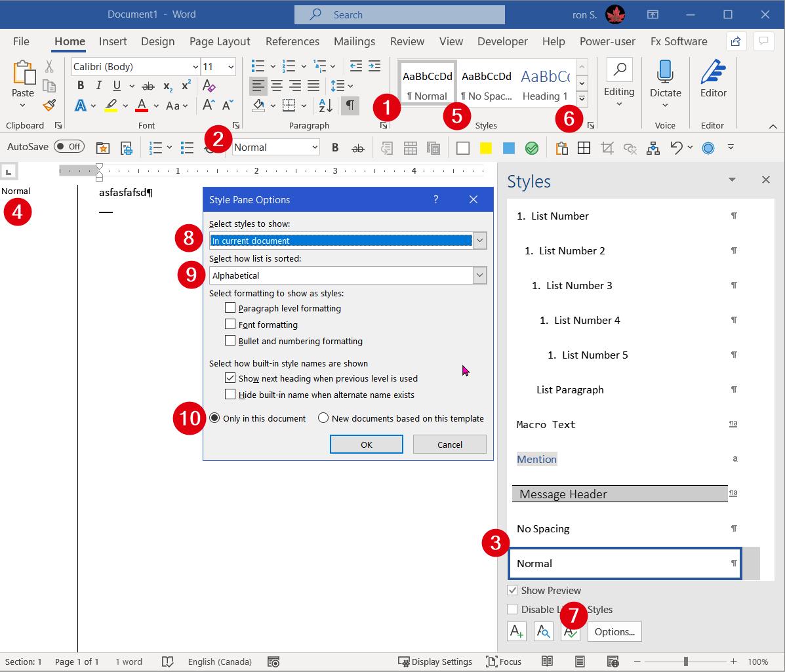Open Normal style dropdown in Quick Access Toolbar
Viewport: 785px width, 672px height.
(x=315, y=147)
